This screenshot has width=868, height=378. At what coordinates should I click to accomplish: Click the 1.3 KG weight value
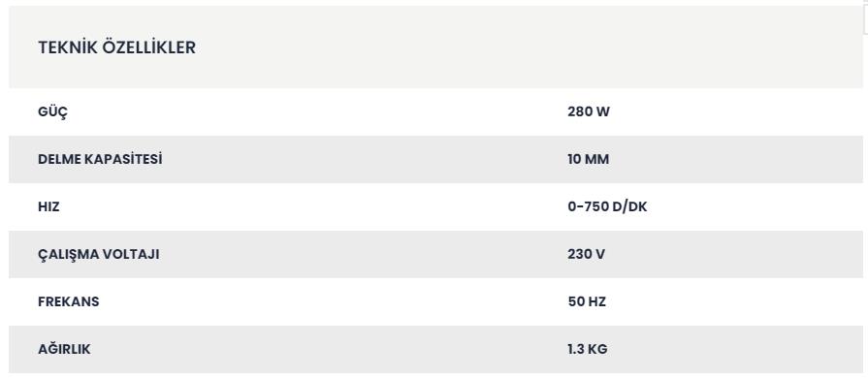tap(588, 350)
